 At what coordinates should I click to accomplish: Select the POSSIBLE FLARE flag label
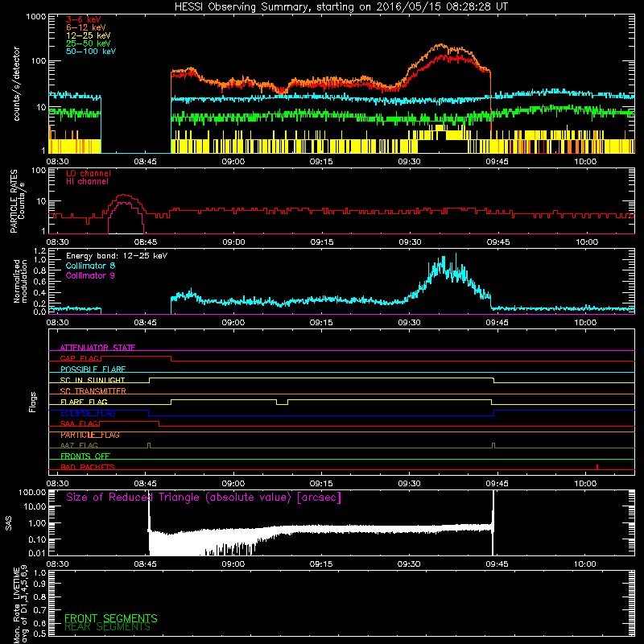pos(93,369)
